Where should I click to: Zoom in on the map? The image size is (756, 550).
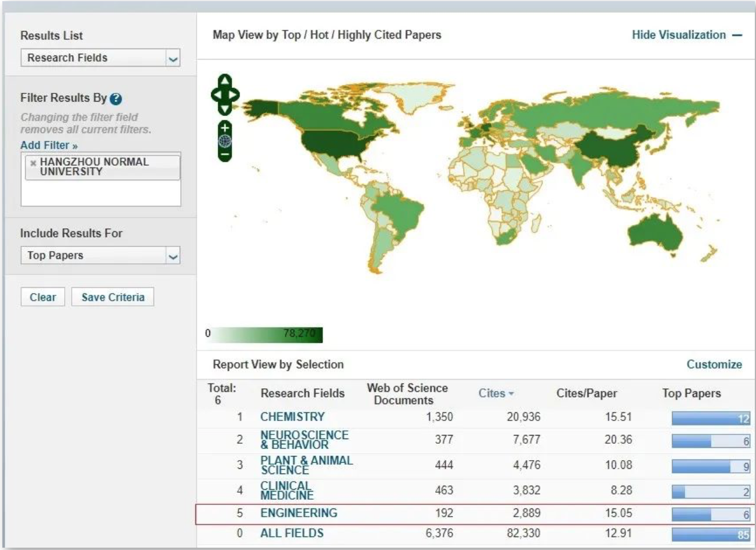click(225, 127)
